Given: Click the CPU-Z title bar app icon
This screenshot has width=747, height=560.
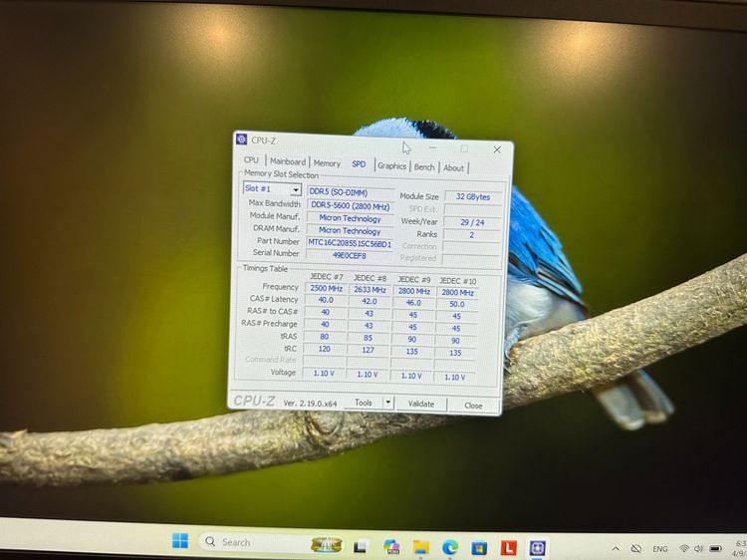Looking at the screenshot, I should point(242,139).
